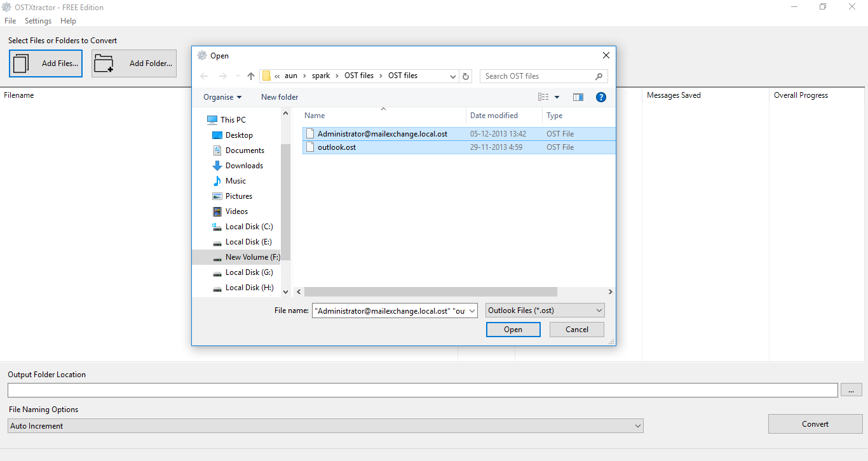Screen dimensions: 868x461
Task: Open Music in navigation pane
Action: tap(235, 181)
